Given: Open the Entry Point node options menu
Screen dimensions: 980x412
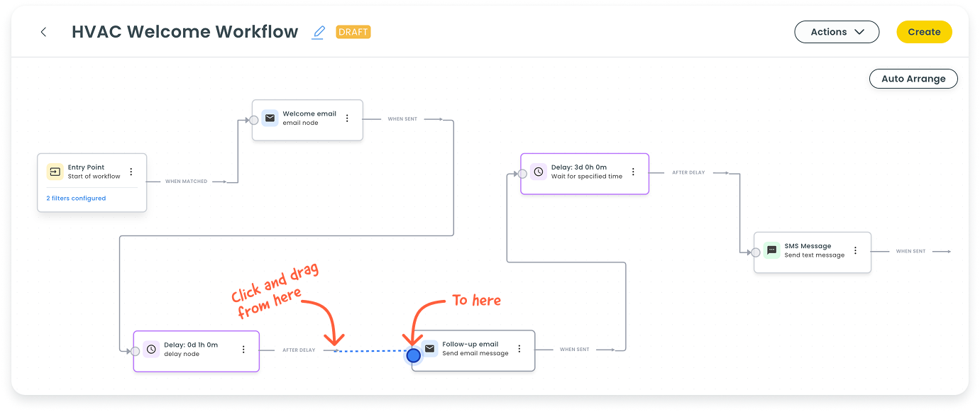Looking at the screenshot, I should pos(131,172).
